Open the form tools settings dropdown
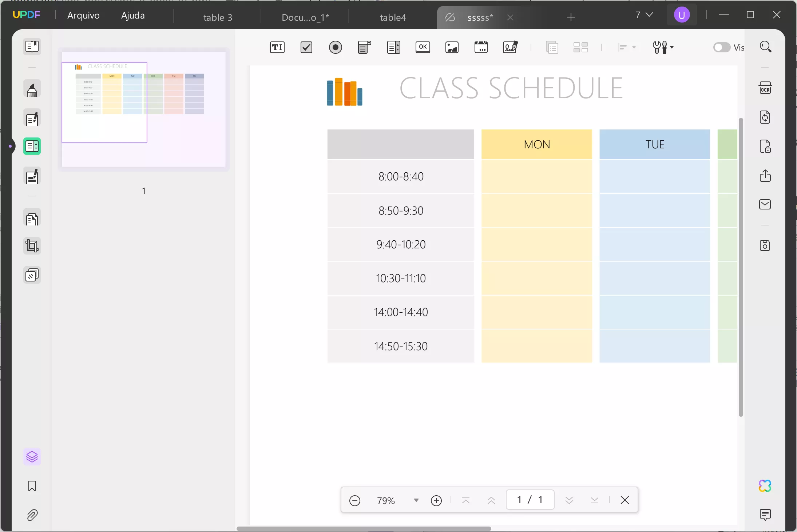The height and width of the screenshot is (532, 797). [663, 47]
